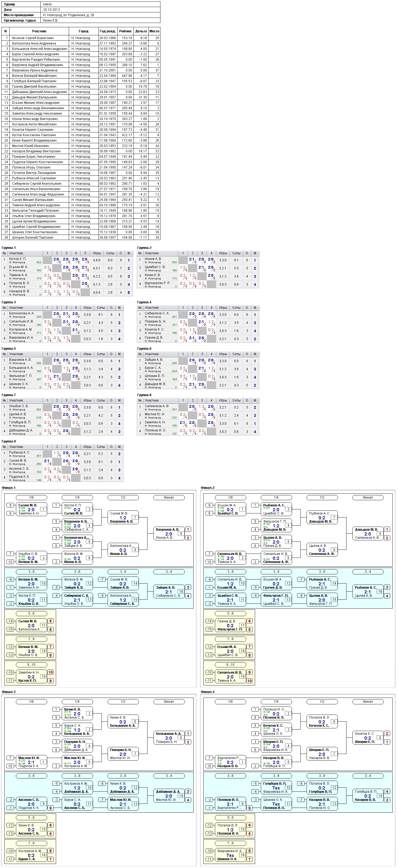This screenshot has height=868, width=398.
Task: Click the "Группа-1" heading
Action: 9,248
